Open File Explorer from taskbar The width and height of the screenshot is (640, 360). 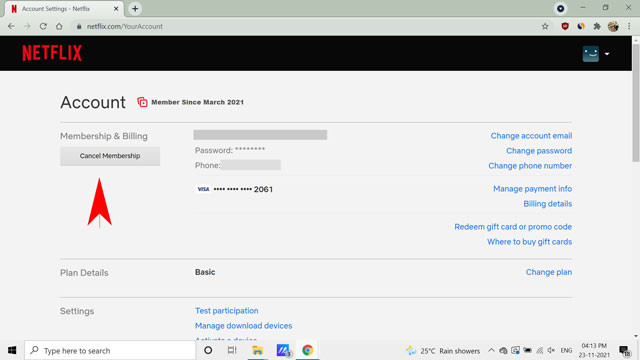(258, 350)
